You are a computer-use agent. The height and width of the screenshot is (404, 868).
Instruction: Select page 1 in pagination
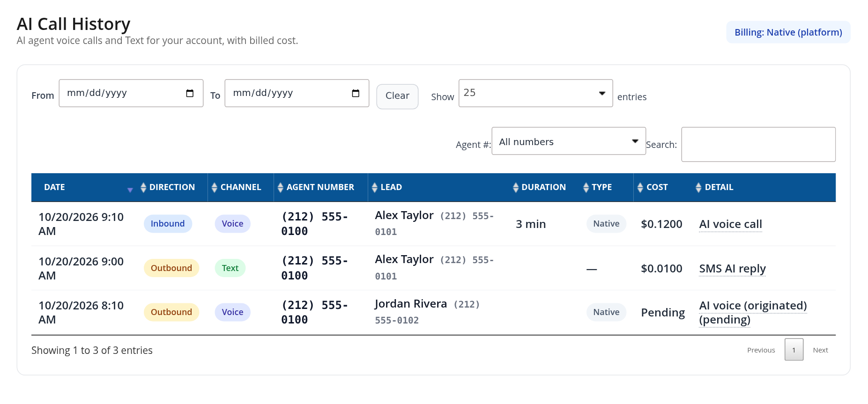click(794, 350)
